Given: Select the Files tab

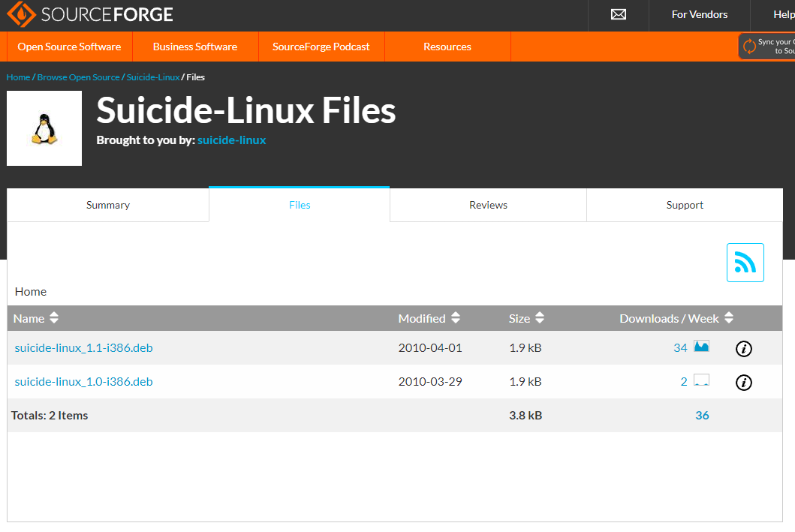Looking at the screenshot, I should pos(299,205).
